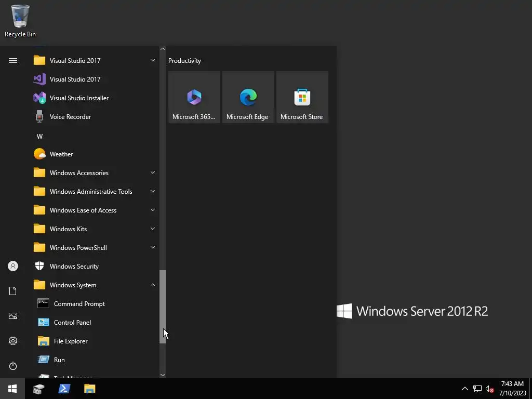Screen dimensions: 532x399
Task: Launch PowerShell from taskbar
Action: (x=64, y=389)
